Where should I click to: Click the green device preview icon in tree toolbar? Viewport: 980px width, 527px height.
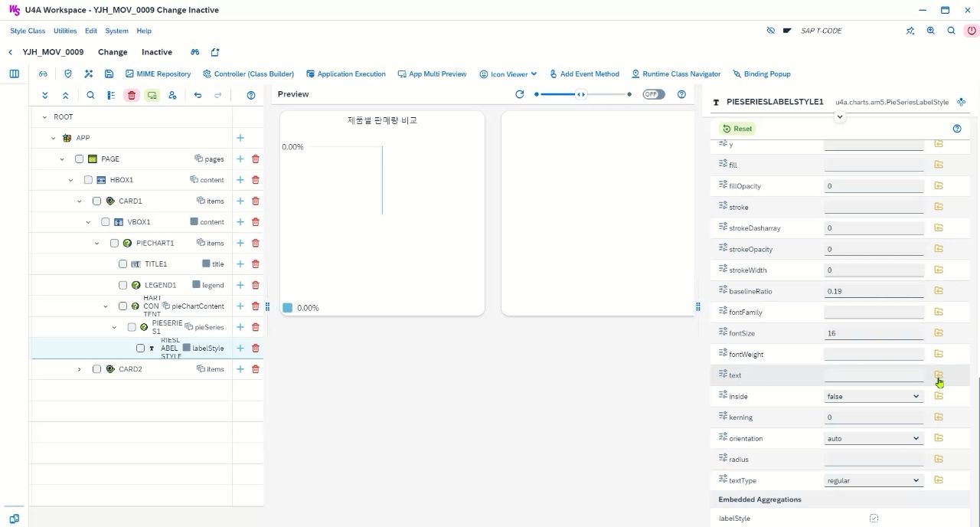click(x=152, y=96)
